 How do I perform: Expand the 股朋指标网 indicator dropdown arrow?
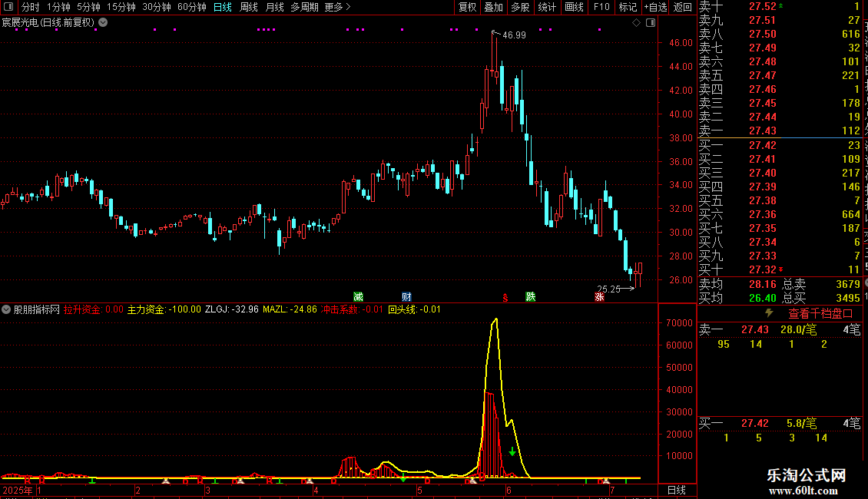pos(6,309)
